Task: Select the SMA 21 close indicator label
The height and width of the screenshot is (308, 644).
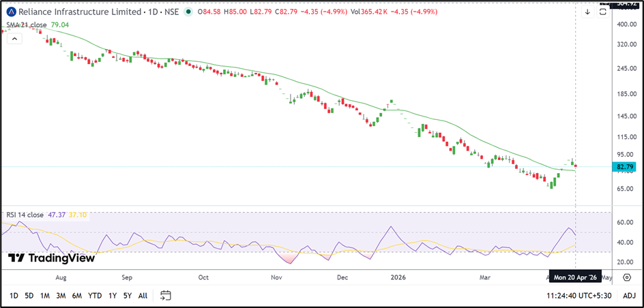Action: [27, 25]
